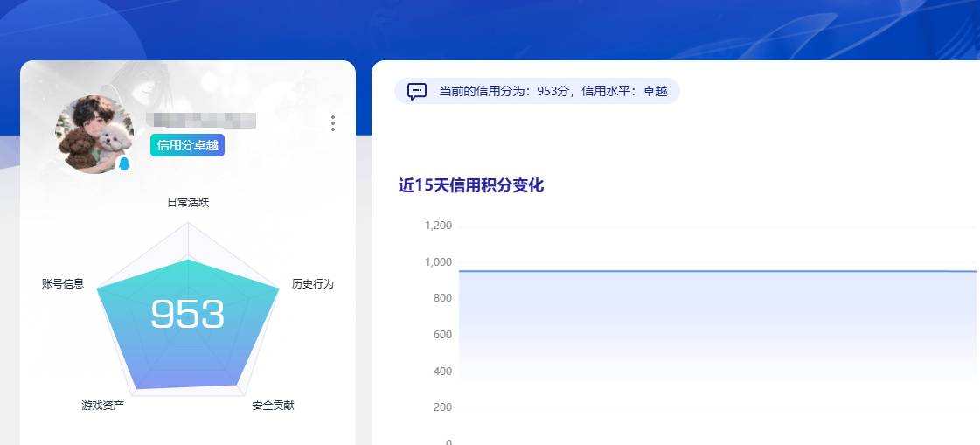The height and width of the screenshot is (445, 980).
Task: Select the 账号信息 radar label
Action: click(62, 284)
